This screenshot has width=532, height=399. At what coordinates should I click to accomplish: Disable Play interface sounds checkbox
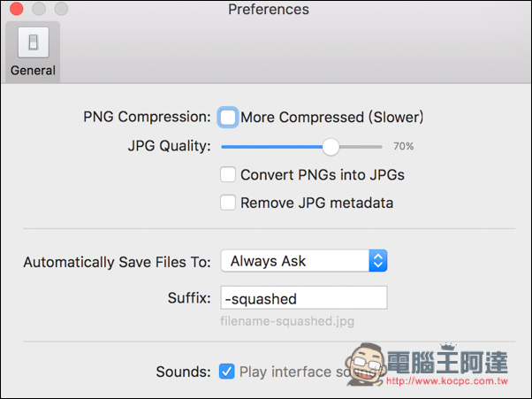pyautogui.click(x=226, y=372)
